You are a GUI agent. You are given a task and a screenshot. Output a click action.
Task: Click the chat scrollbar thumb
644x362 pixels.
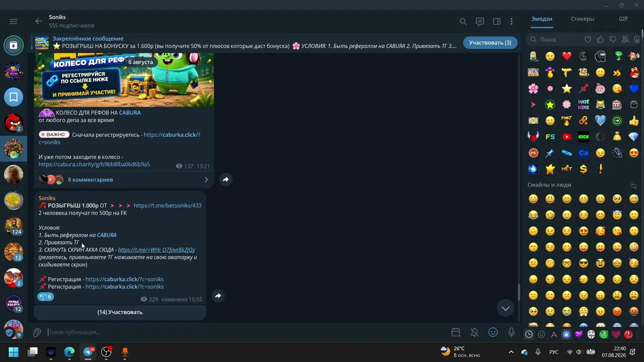click(519, 292)
